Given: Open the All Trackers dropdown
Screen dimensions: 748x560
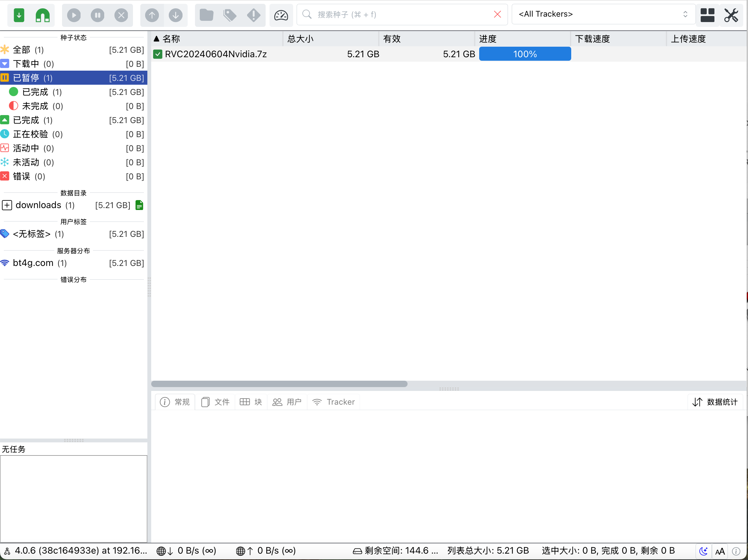Looking at the screenshot, I should (603, 14).
